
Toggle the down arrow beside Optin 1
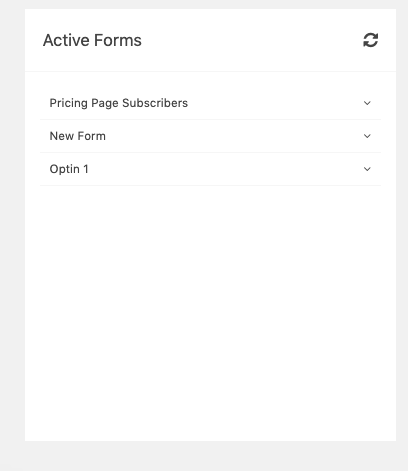(367, 169)
